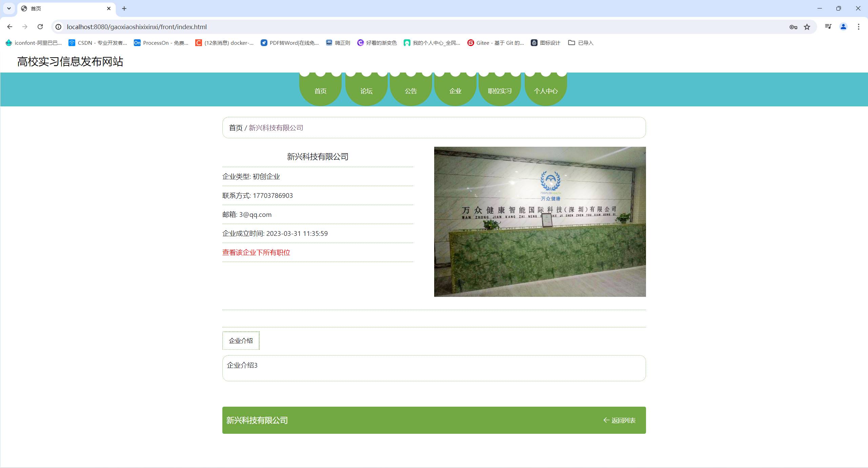
Task: Select the 企业介绍 tab
Action: pos(241,341)
